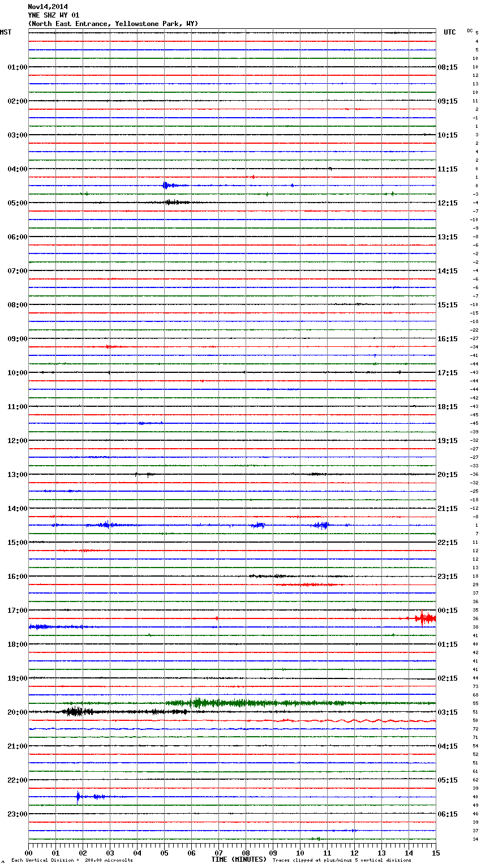
Task: Click the 21:15 UTC row label
Action: pos(448,509)
